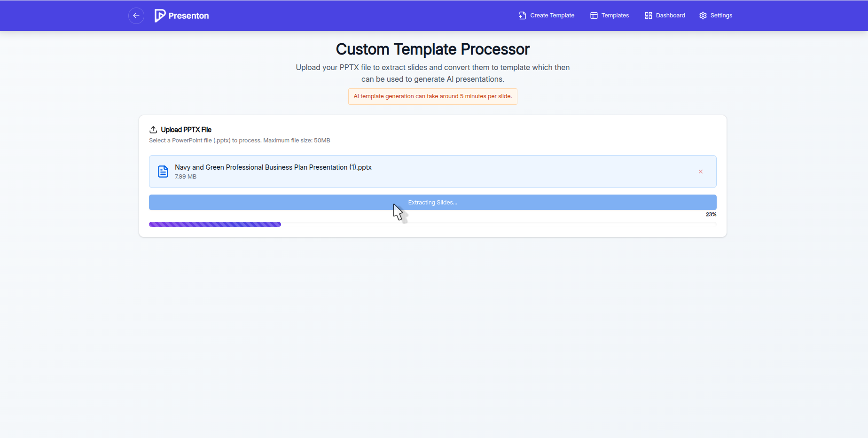The image size is (868, 438).
Task: Click the blue document icon next to the filename
Action: click(x=163, y=171)
